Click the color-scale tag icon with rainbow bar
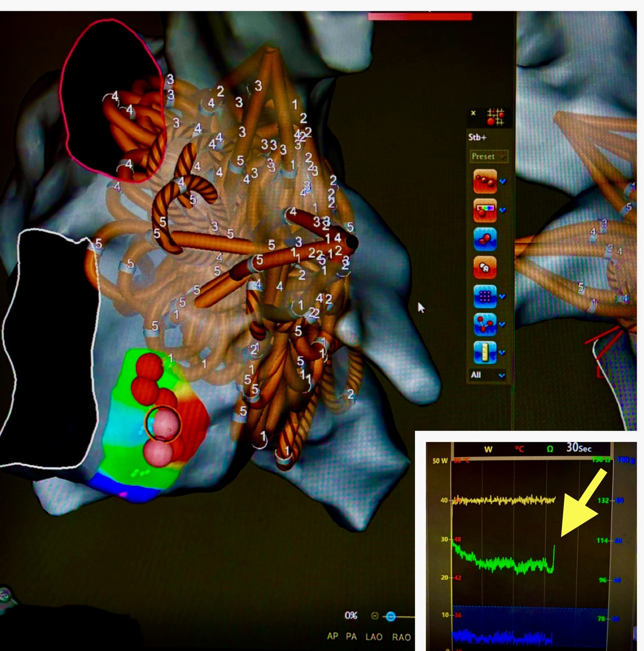Viewport: 644px width, 651px height. (485, 210)
